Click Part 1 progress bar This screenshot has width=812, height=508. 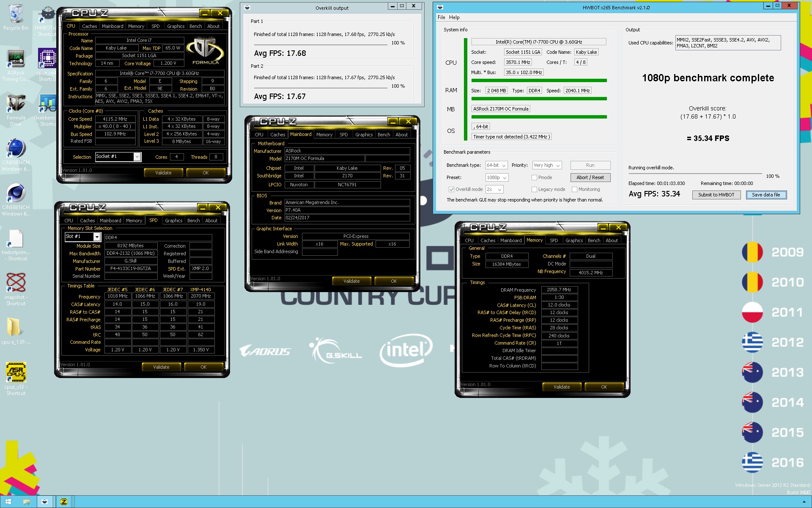point(321,44)
